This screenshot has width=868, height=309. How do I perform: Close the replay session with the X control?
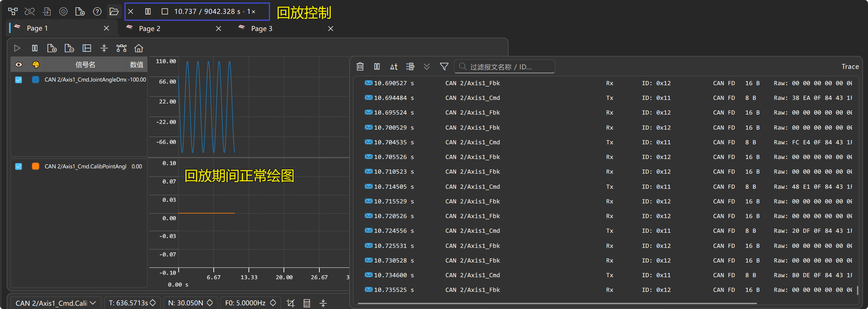[131, 11]
